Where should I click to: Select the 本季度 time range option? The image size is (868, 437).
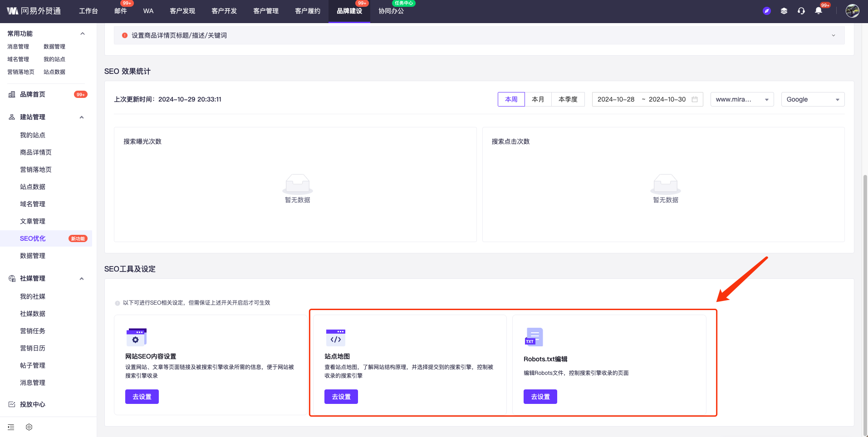pos(568,99)
